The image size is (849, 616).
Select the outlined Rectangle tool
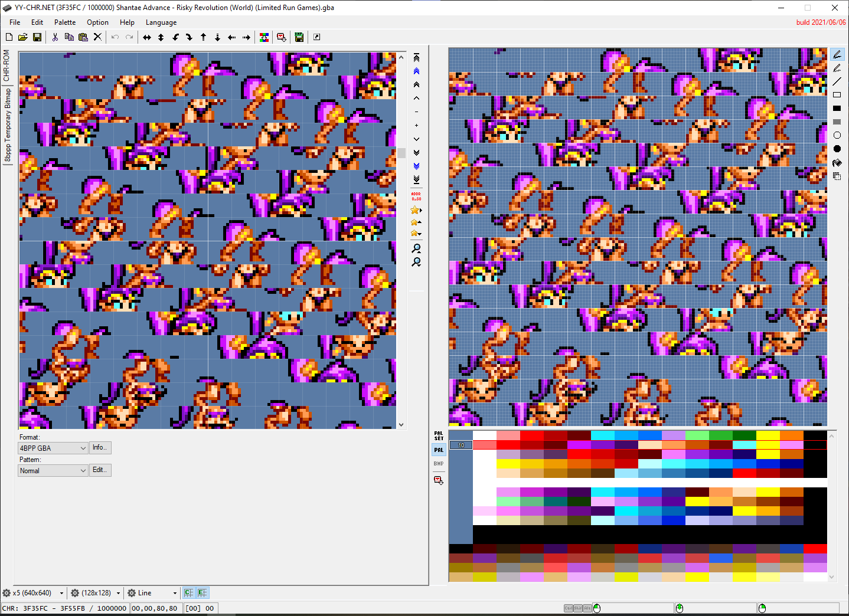click(x=837, y=95)
